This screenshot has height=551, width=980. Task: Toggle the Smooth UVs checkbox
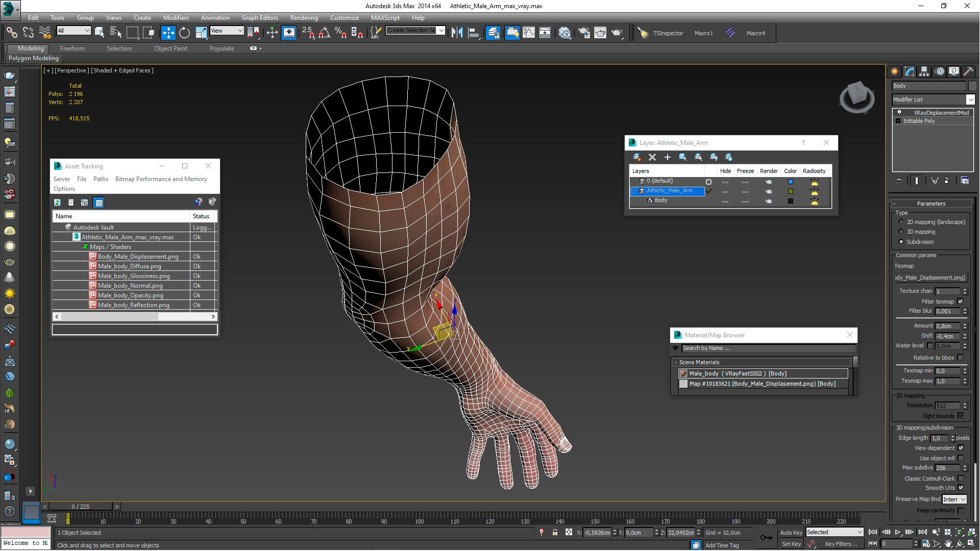(961, 488)
